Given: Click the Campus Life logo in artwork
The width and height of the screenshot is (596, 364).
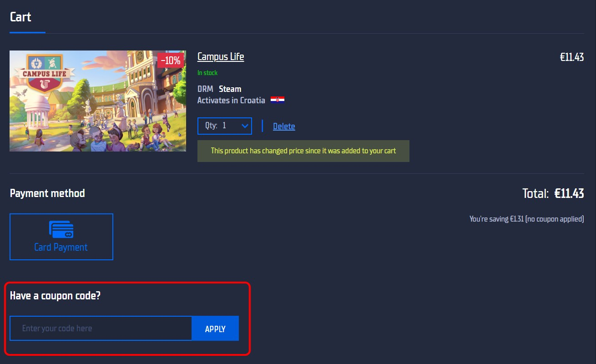Looking at the screenshot, I should [44, 74].
